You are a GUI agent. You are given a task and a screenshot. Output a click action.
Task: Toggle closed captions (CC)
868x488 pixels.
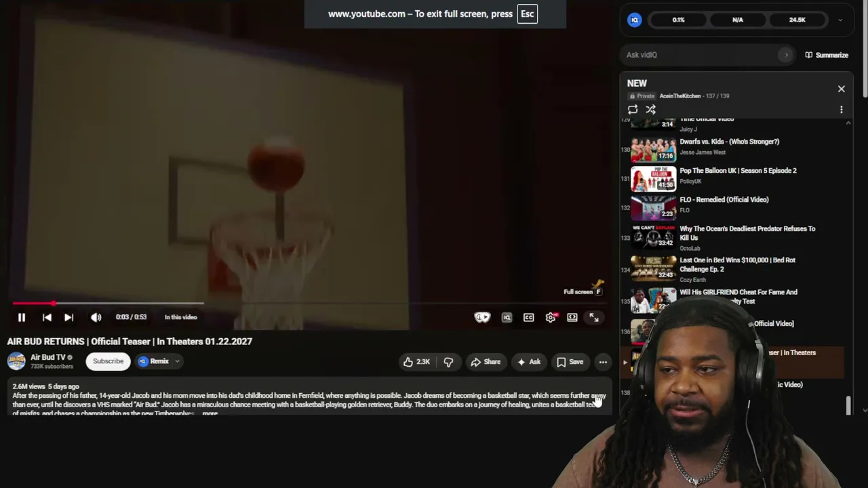click(529, 317)
